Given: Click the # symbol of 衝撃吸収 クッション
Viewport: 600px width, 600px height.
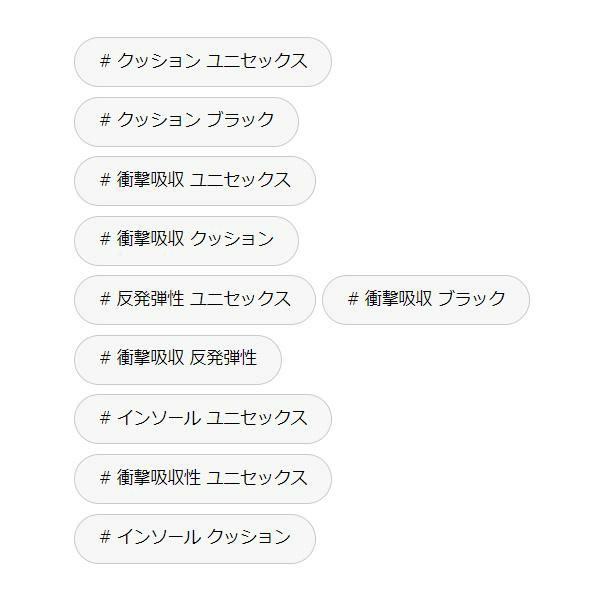Looking at the screenshot, I should click(x=105, y=240).
